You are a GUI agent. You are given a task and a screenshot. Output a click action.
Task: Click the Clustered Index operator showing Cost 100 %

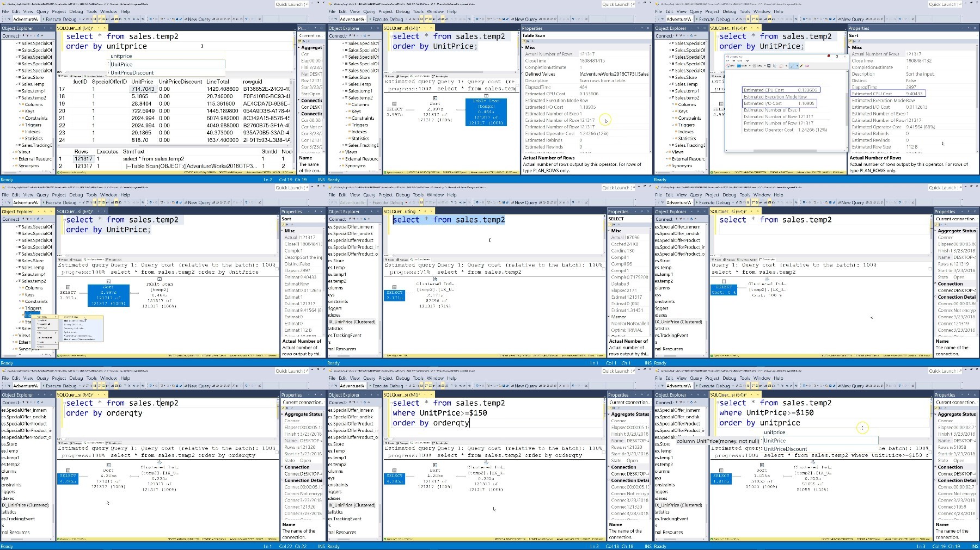point(767,289)
